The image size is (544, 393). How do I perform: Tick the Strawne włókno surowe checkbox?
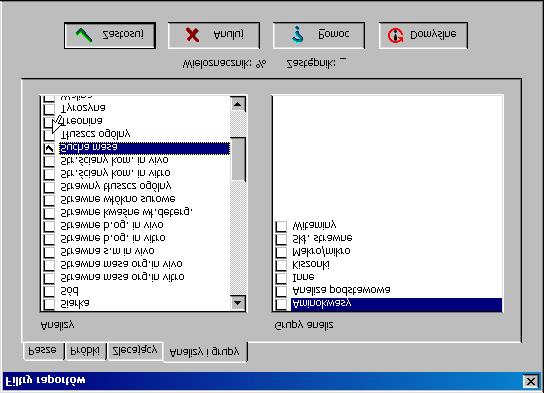click(49, 200)
